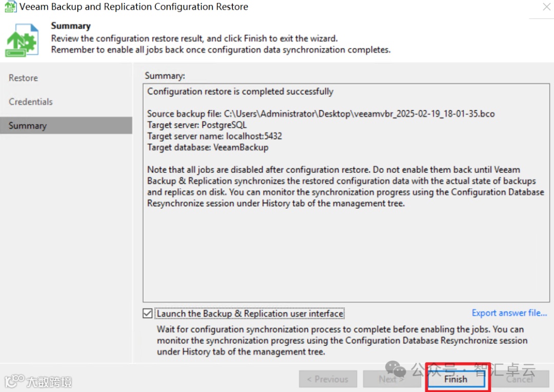Click the Cancel button
Image resolution: width=554 pixels, height=392 pixels.
(519, 379)
